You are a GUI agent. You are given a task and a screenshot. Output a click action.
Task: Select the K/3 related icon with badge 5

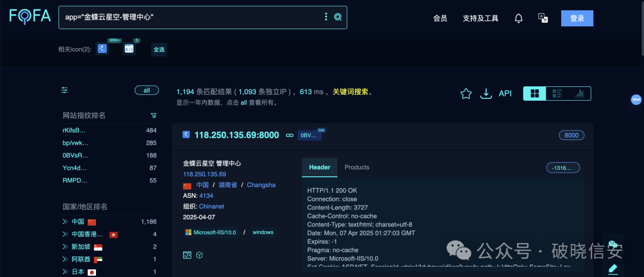(x=129, y=49)
